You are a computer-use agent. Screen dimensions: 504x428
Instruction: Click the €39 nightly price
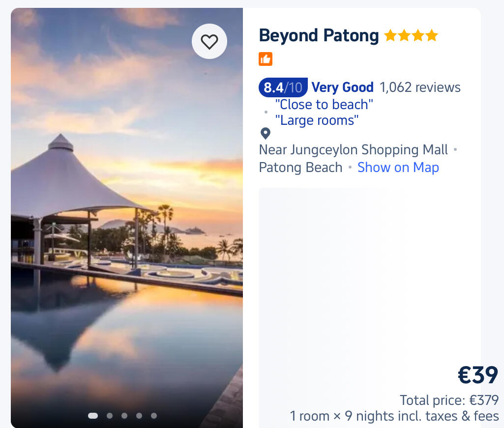pyautogui.click(x=478, y=375)
